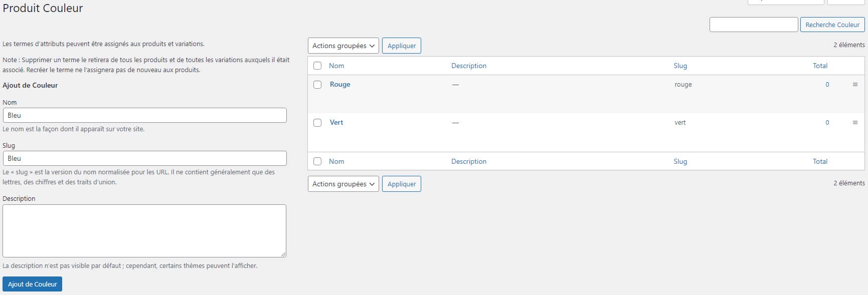The image size is (868, 295).
Task: Click the Nom input field containing Bleu
Action: click(x=144, y=115)
